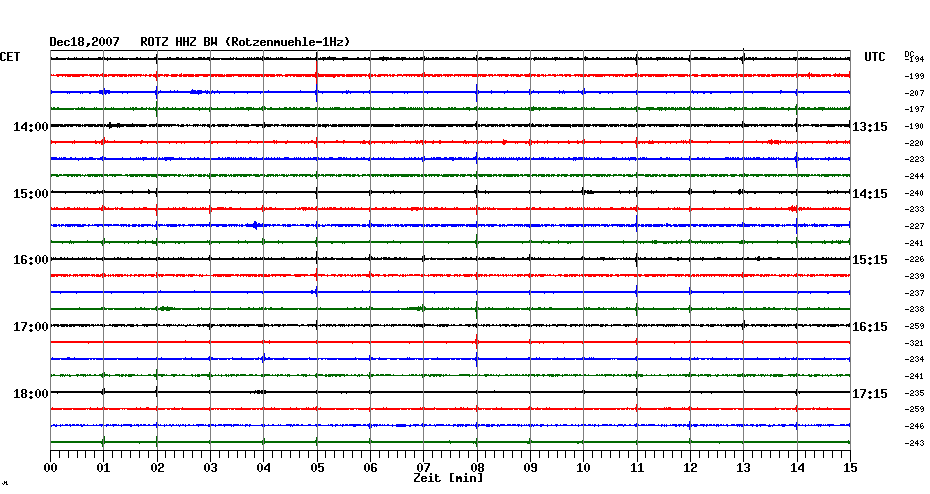Click the DC offset value '-207'
930x494 pixels.
[x=915, y=93]
